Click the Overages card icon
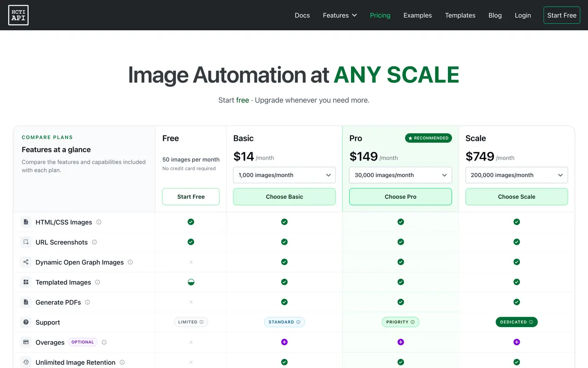Viewport: 588px width, 368px height. pyautogui.click(x=26, y=342)
